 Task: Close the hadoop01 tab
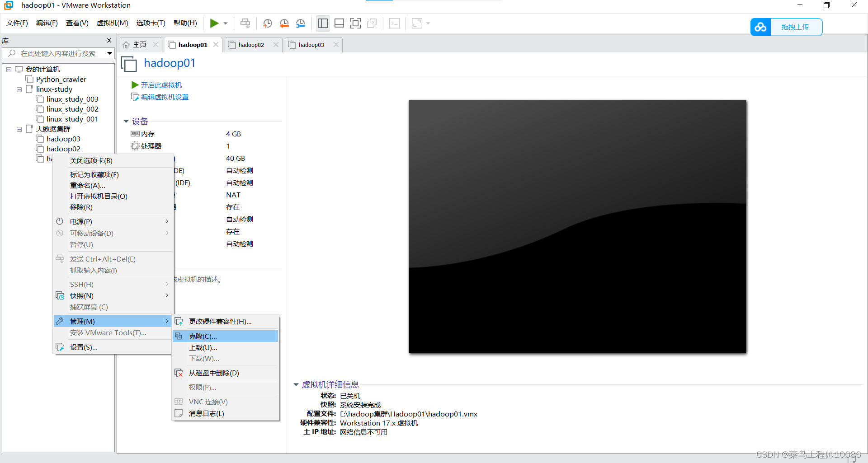(216, 45)
